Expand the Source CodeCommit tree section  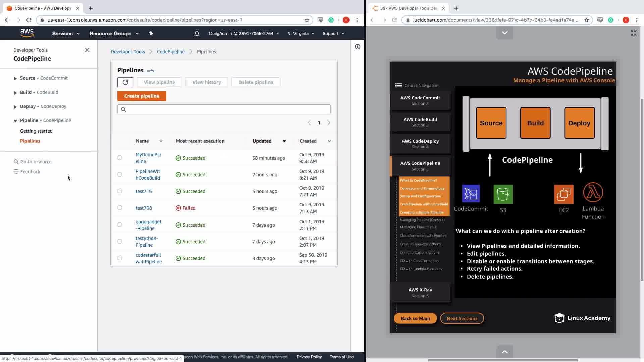point(15,78)
